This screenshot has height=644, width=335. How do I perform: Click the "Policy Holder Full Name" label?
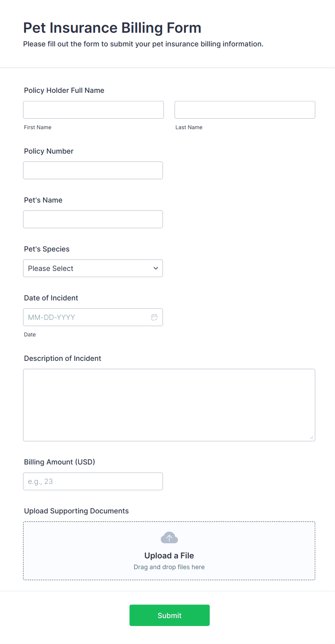[64, 90]
